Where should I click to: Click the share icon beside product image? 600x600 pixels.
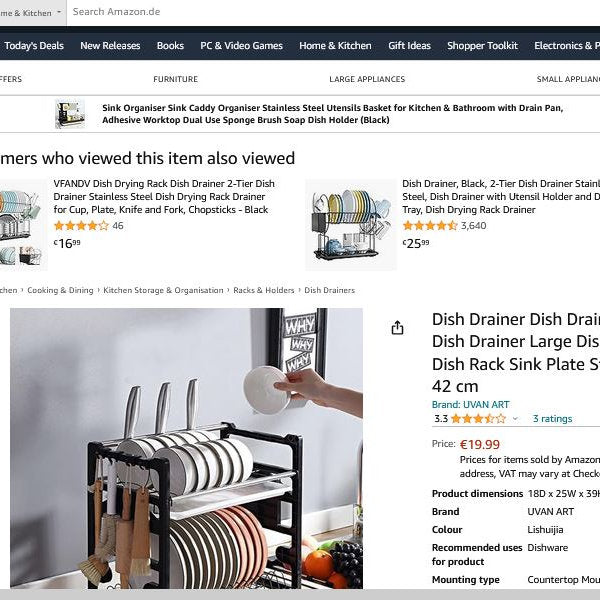[397, 328]
